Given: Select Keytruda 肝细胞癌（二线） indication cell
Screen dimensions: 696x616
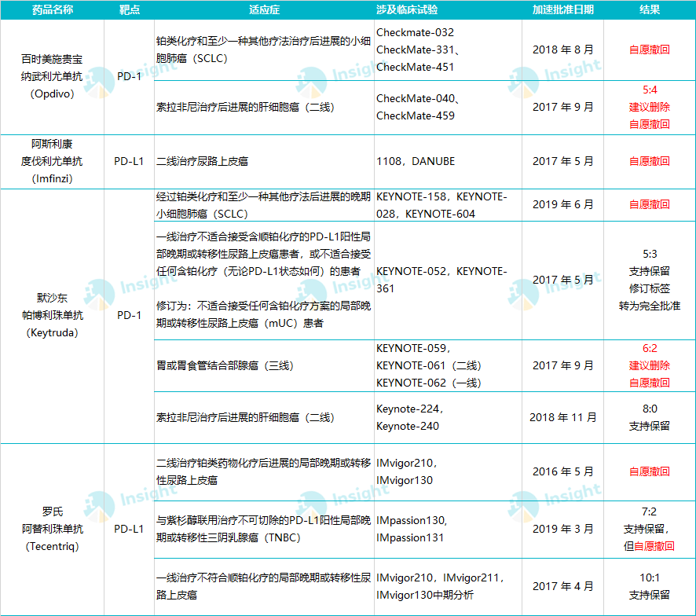Looking at the screenshot, I should pos(264,417).
